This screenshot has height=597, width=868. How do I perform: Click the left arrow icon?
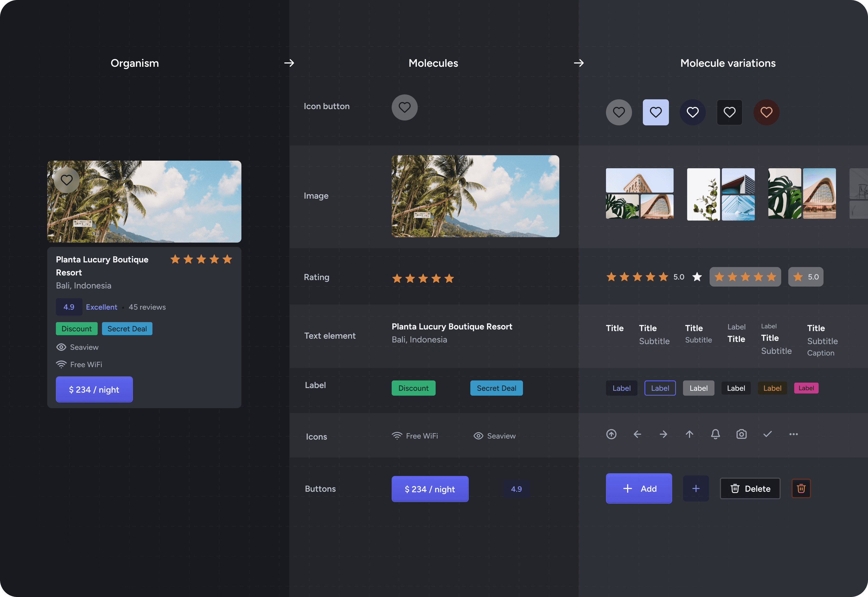point(637,434)
